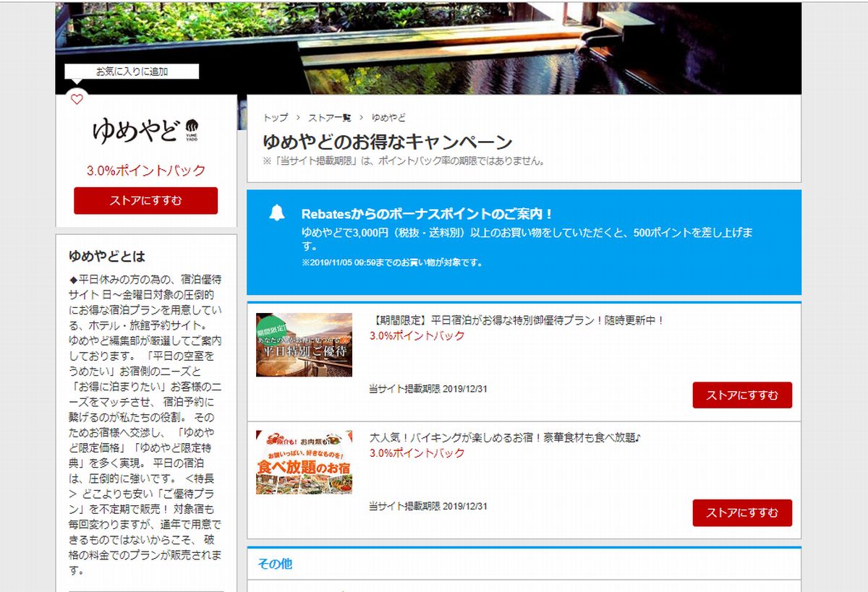Image resolution: width=868 pixels, height=592 pixels.
Task: Click お気に入りに追加 tooltip label
Action: point(132,72)
